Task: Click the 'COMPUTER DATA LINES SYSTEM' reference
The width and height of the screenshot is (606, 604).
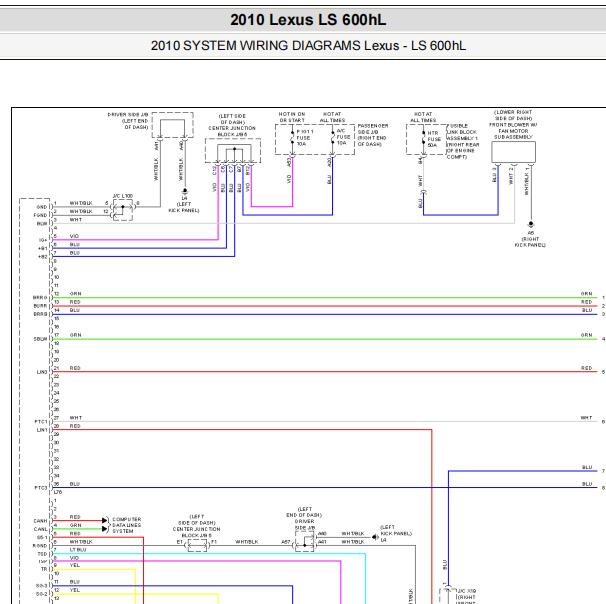Action: (126, 525)
